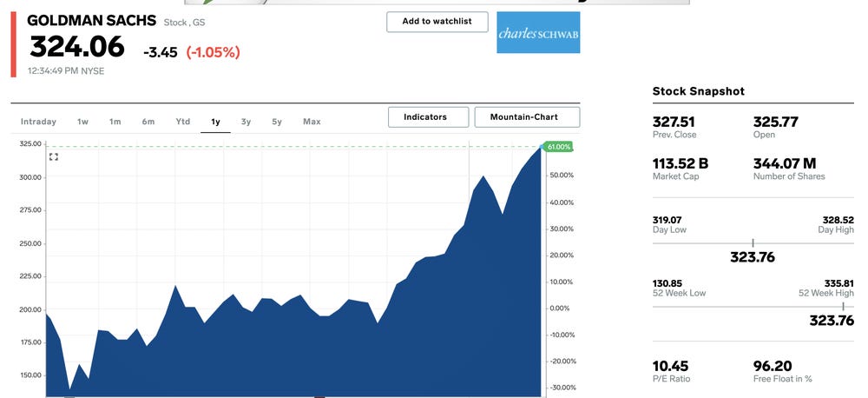
Task: Click the 327.51 Prev. Close value
Action: click(674, 122)
